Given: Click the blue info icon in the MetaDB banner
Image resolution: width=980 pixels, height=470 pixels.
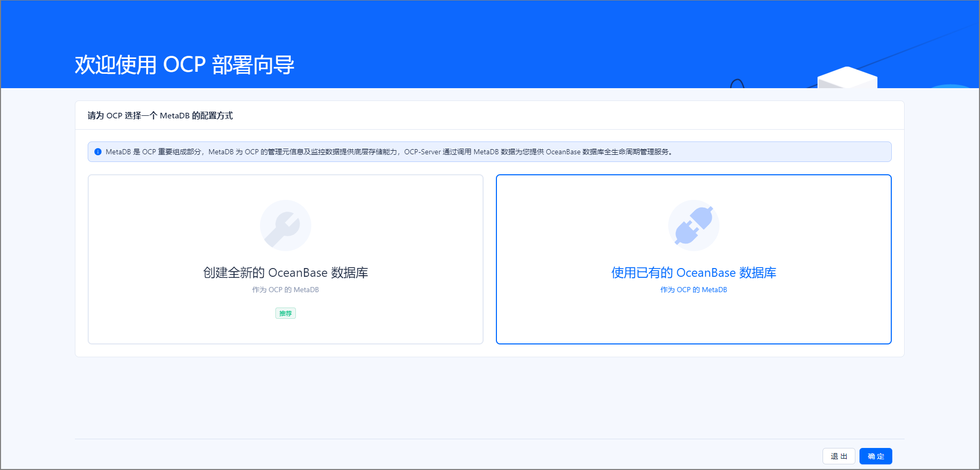Looking at the screenshot, I should point(97,152).
